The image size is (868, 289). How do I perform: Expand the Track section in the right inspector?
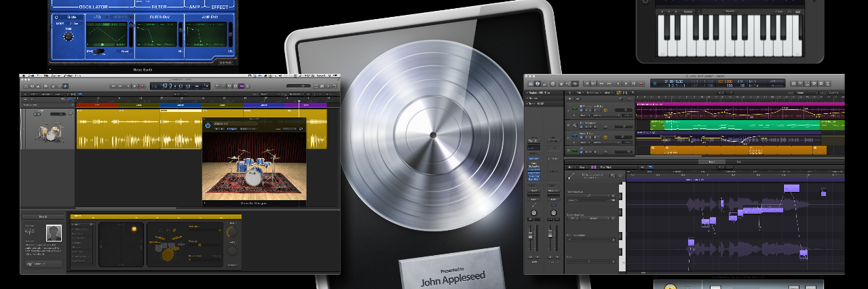(527, 104)
